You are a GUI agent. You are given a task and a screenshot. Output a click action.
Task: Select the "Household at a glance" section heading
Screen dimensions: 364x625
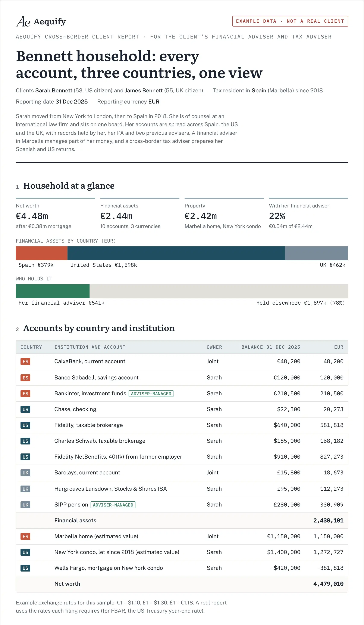(x=69, y=186)
